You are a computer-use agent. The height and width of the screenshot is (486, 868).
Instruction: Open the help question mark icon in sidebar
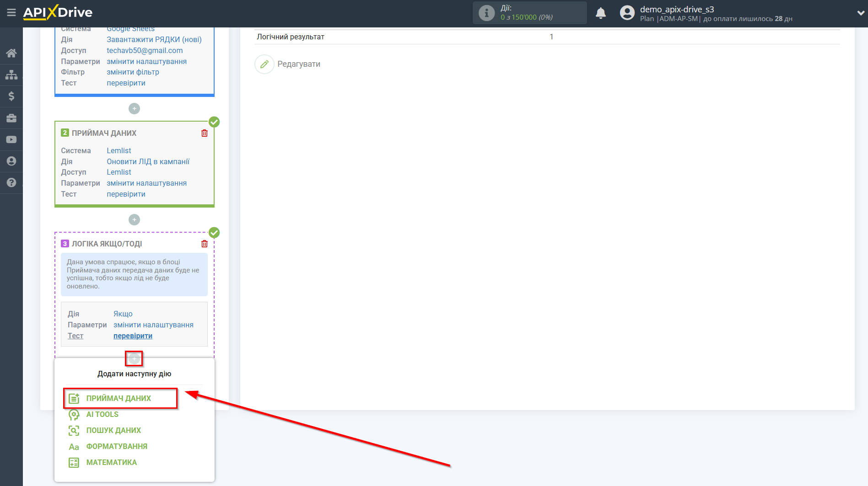click(11, 182)
